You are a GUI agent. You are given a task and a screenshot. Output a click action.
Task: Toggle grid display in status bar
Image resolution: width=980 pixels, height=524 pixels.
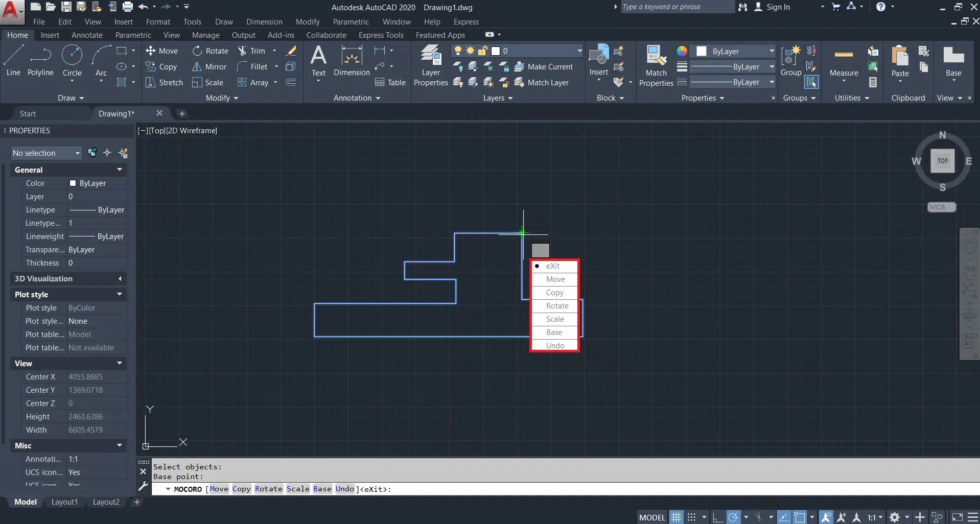point(676,517)
